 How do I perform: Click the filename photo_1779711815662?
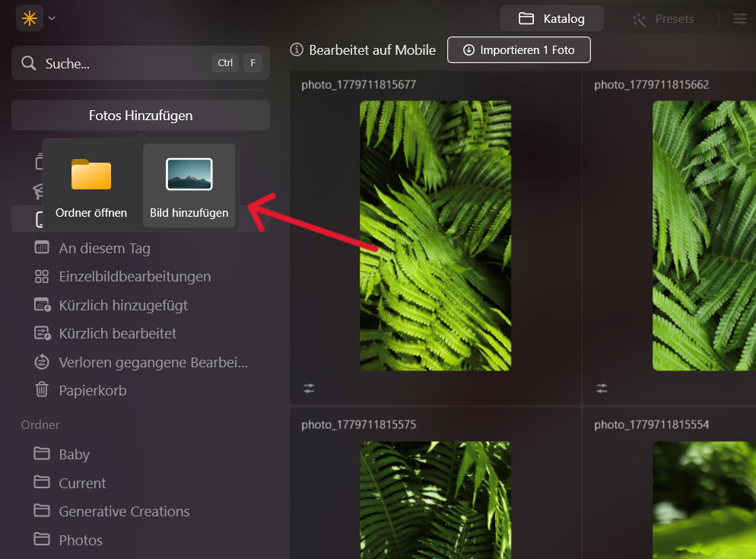pyautogui.click(x=651, y=85)
